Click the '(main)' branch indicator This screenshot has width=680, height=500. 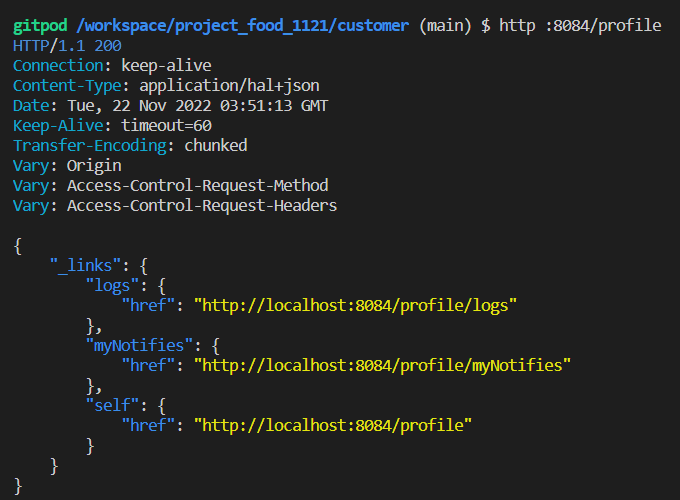(x=445, y=26)
